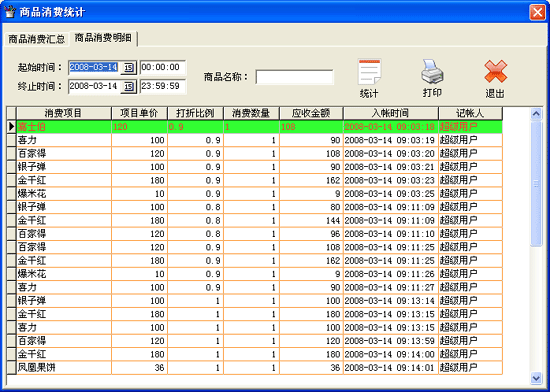Click the timestamp 2008-03-14 09:13:14

point(390,300)
